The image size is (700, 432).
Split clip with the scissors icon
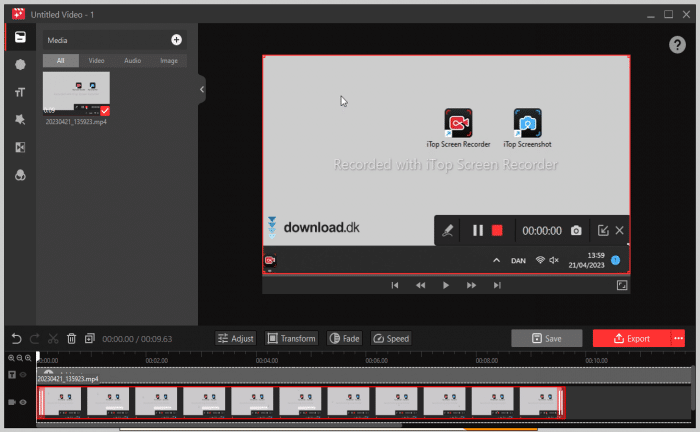pyautogui.click(x=53, y=339)
